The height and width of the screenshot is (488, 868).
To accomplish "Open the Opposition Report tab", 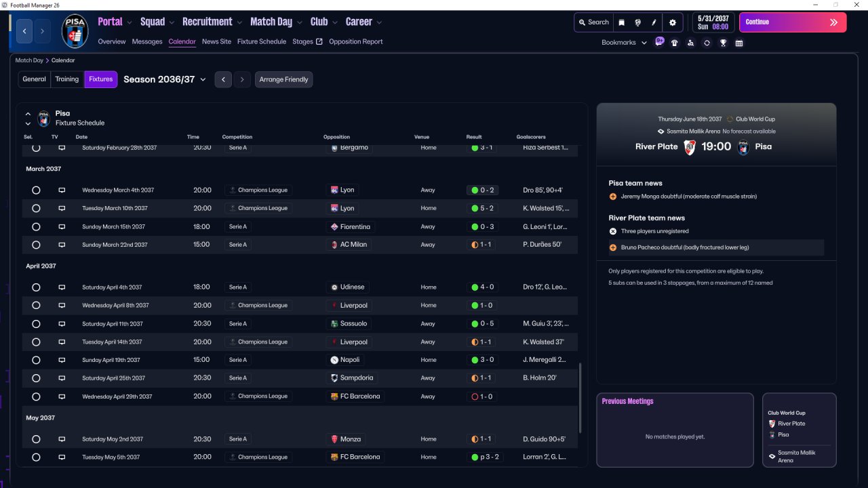I will pos(356,41).
